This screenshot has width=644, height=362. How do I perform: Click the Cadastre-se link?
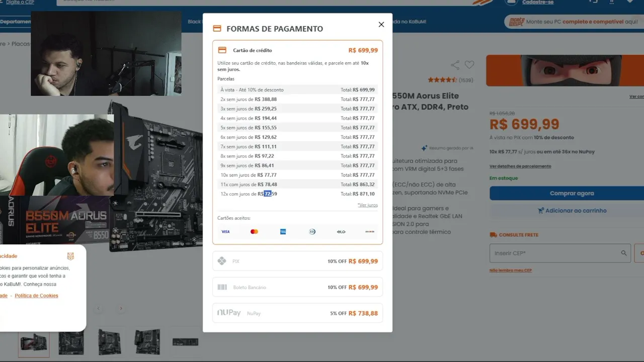(x=538, y=3)
